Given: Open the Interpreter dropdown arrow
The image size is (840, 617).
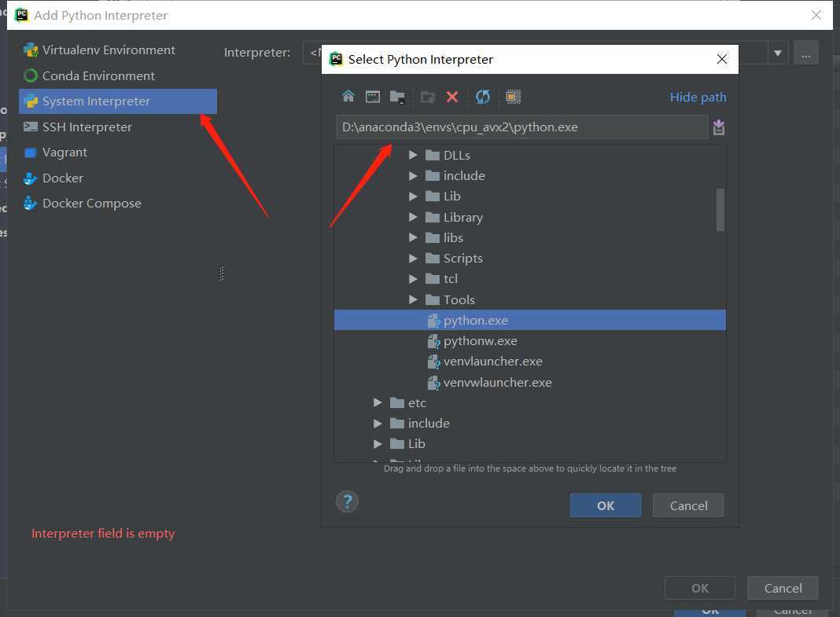Looking at the screenshot, I should (777, 53).
